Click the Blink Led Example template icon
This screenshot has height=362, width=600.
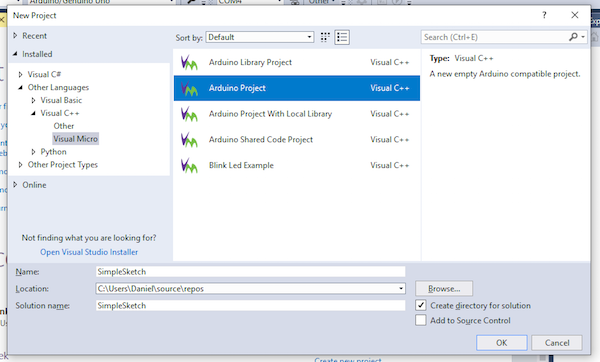[x=189, y=165]
